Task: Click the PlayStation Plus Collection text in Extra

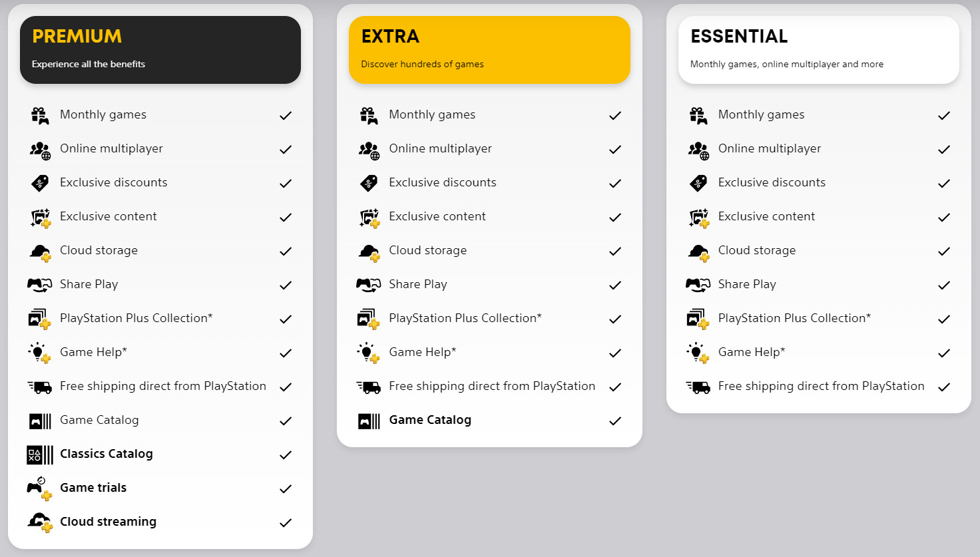Action: (465, 318)
